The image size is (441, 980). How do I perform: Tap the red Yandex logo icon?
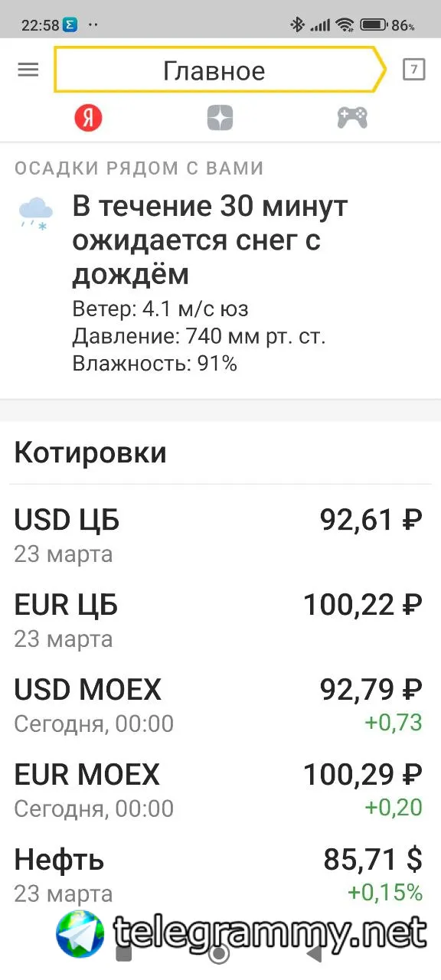88,118
